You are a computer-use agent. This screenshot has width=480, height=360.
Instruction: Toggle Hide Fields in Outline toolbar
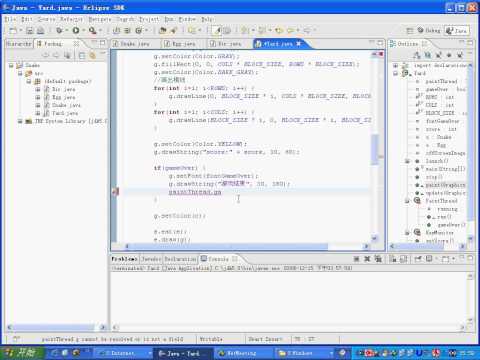pyautogui.click(x=428, y=55)
